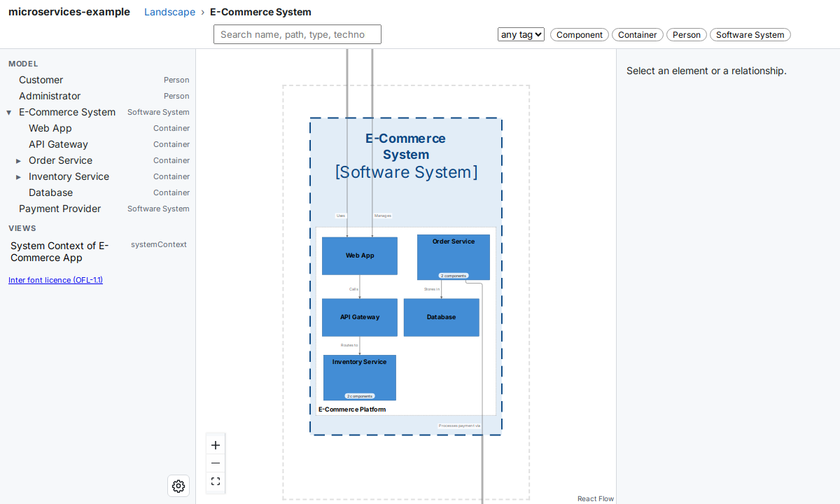Image resolution: width=840 pixels, height=504 pixels.
Task: Toggle the Component tag filter
Action: coord(580,34)
